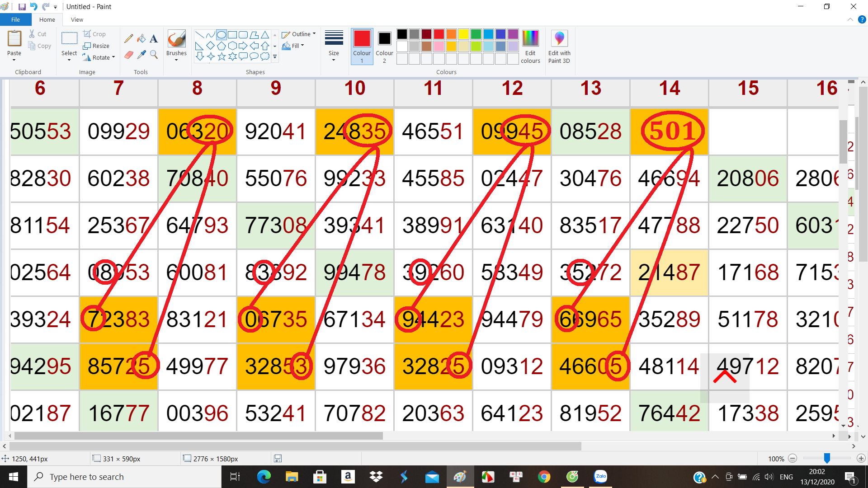Collapse the ribbon with the chevron
This screenshot has height=488, width=868.
pos(850,20)
